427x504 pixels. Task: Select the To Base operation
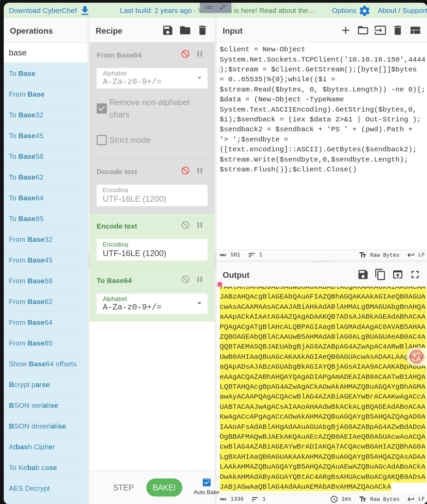click(46, 73)
